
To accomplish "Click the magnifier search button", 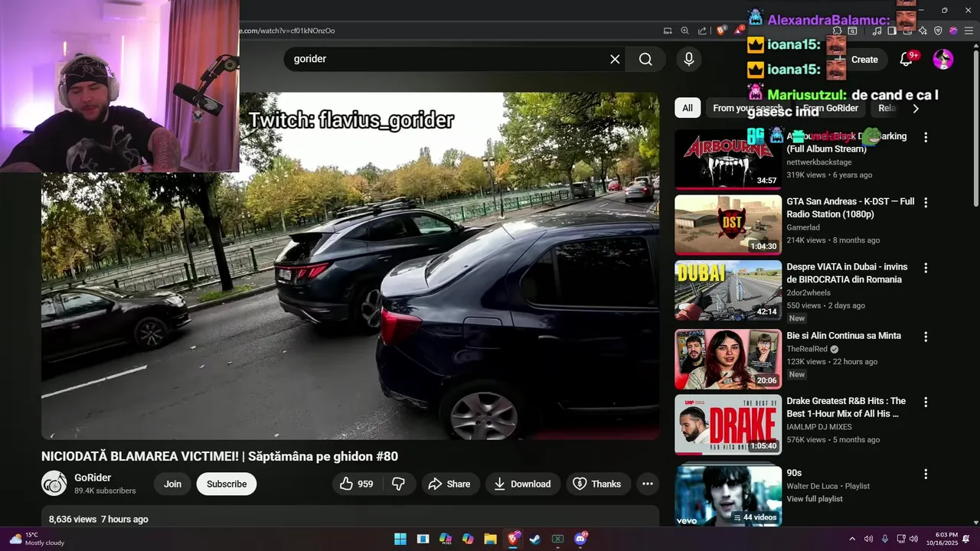I will (x=645, y=59).
